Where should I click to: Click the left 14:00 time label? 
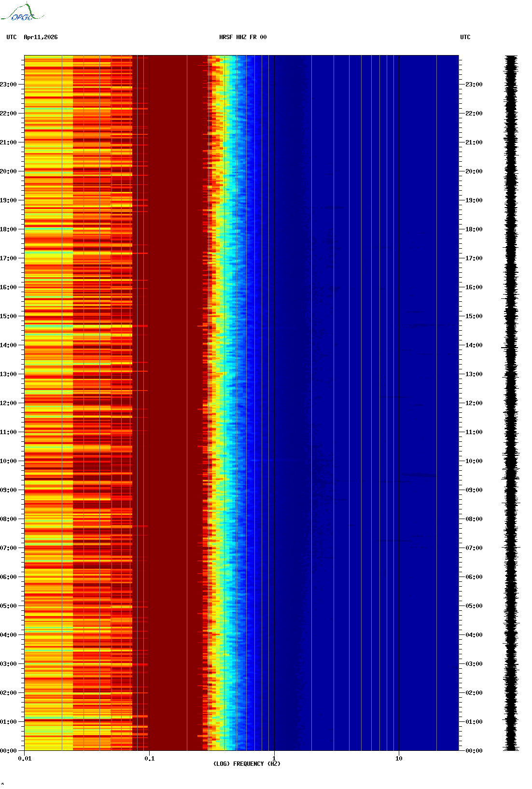(x=8, y=345)
